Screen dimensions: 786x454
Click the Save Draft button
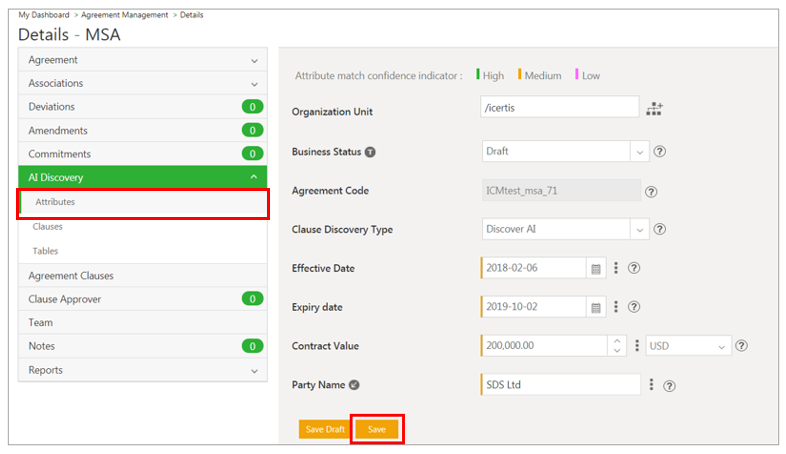click(x=325, y=429)
